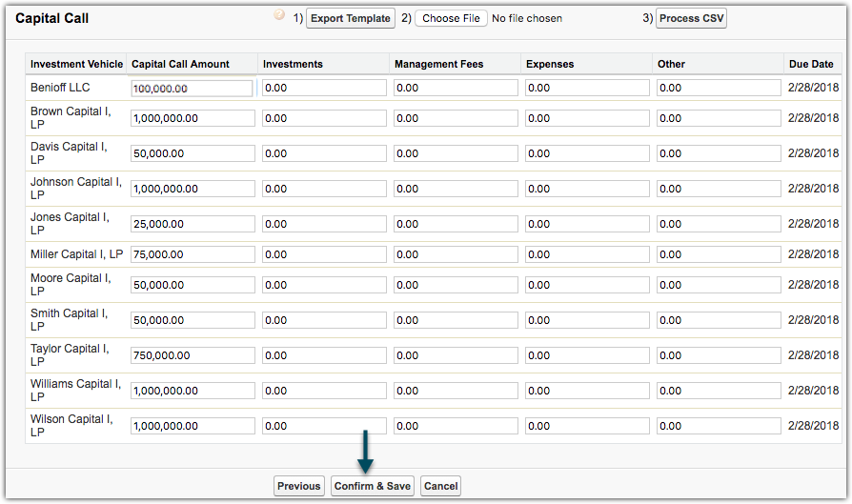Select Moore Capital I Management Fees field
Screen dimensions: 852x504
456,285
